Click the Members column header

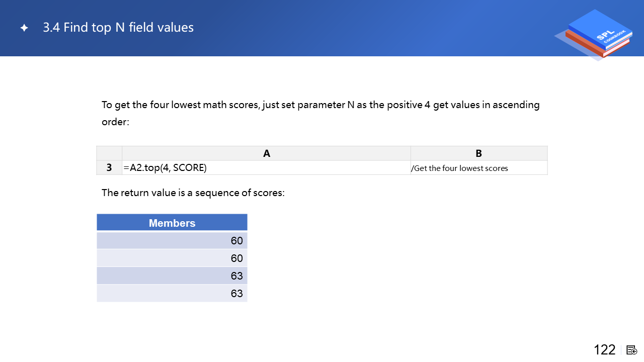[172, 223]
